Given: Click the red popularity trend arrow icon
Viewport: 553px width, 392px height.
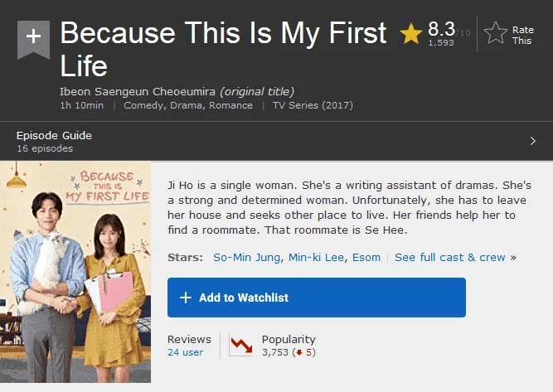Looking at the screenshot, I should (241, 345).
